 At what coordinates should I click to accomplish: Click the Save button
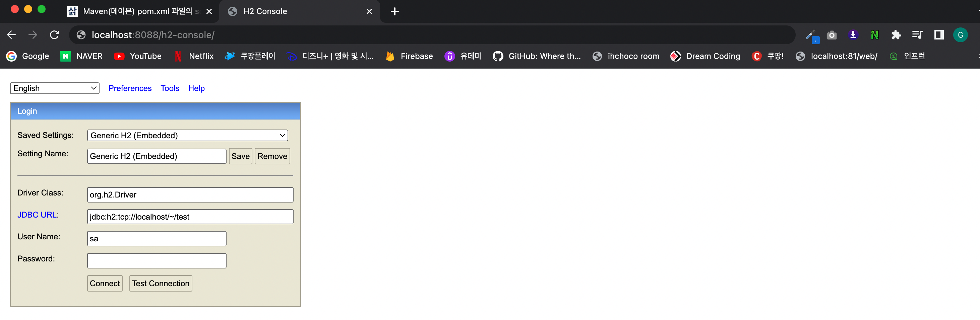pyautogui.click(x=240, y=156)
